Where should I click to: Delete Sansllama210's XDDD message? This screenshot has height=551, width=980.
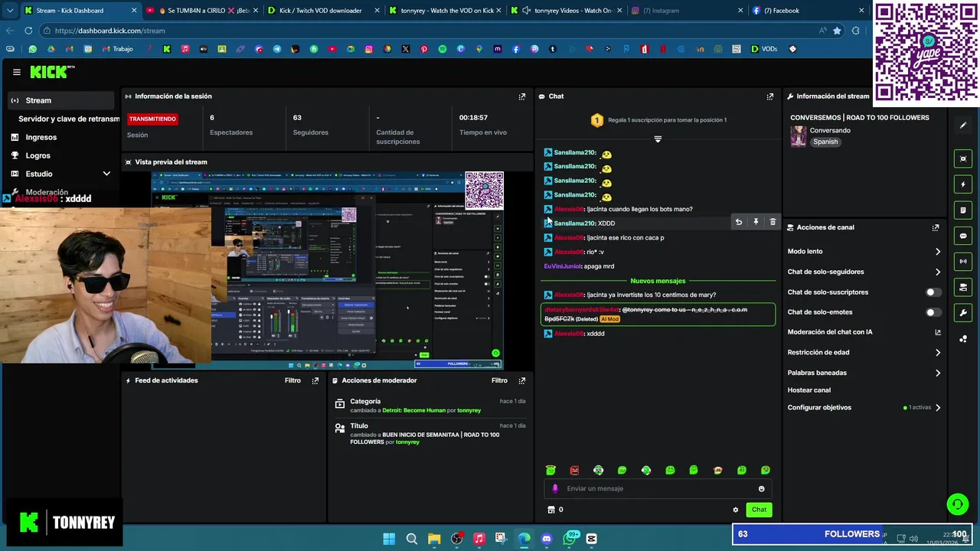coord(773,222)
